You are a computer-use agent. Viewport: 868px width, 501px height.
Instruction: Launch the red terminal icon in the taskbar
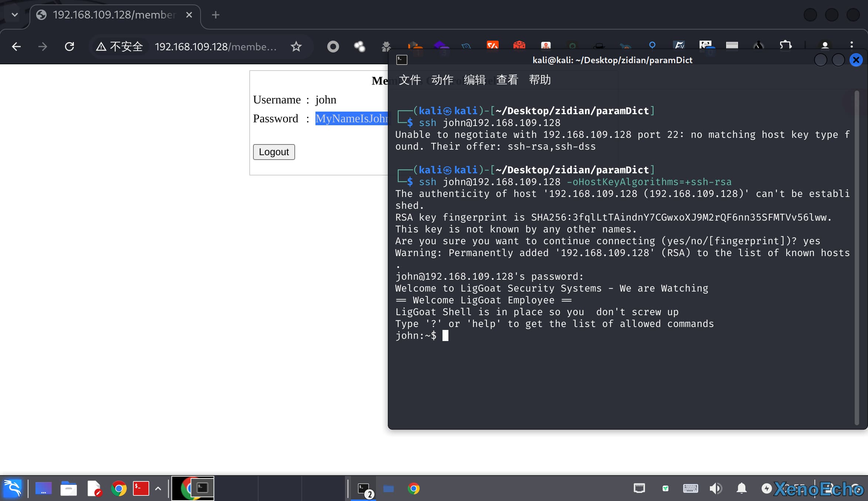pyautogui.click(x=141, y=488)
